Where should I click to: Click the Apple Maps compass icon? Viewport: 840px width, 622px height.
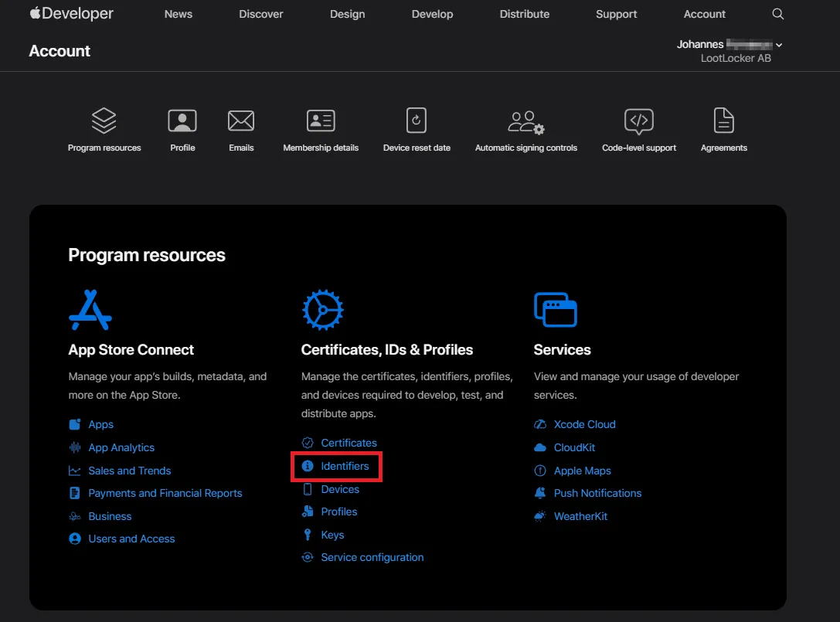coord(540,471)
